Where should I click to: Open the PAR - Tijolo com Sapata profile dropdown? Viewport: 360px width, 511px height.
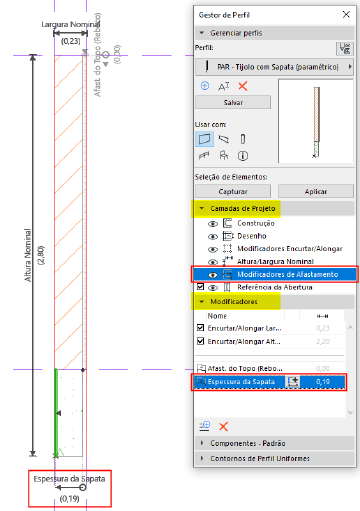pyautogui.click(x=274, y=67)
